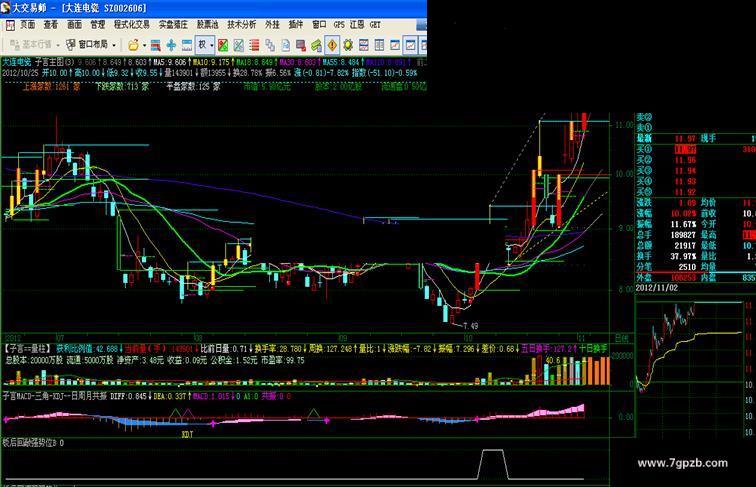Click the KDJ marker in MACD panel
Image resolution: width=756 pixels, height=487 pixels.
[187, 434]
